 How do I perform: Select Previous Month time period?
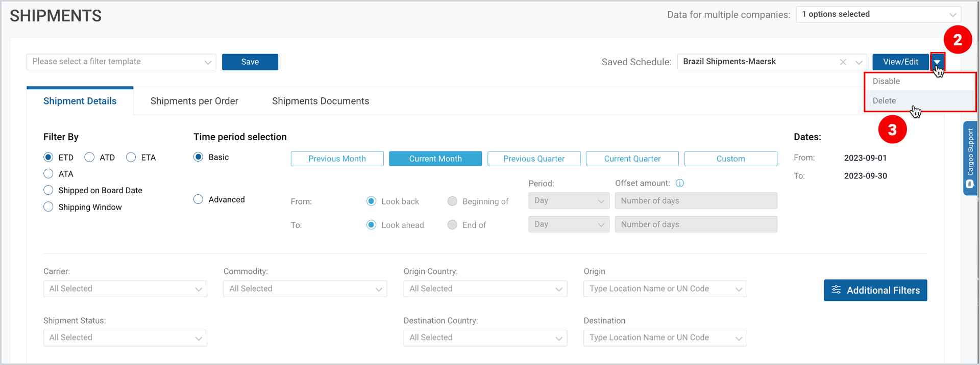pos(337,159)
